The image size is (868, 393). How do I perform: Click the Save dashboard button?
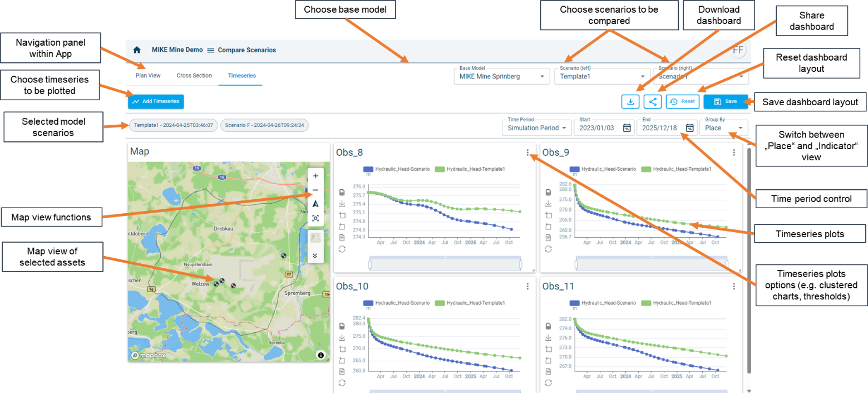pos(725,101)
